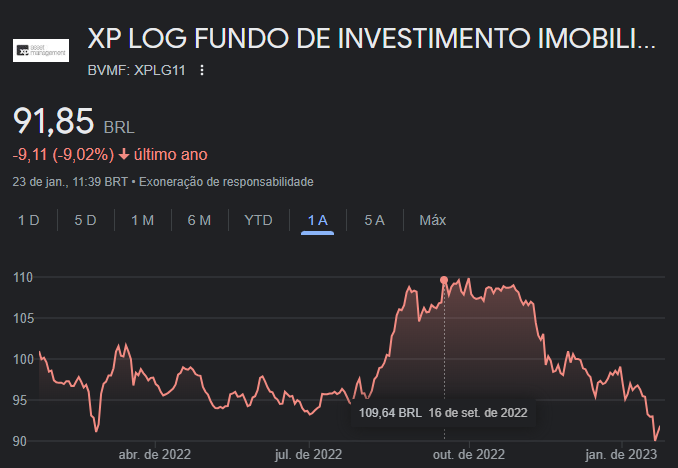
Task: Click the 95 y-axis label
Action: 20,400
